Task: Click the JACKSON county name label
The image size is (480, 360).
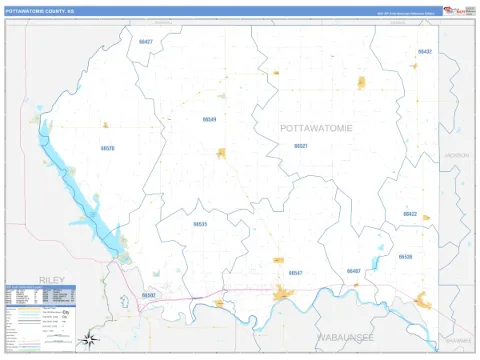Action: 457,155
